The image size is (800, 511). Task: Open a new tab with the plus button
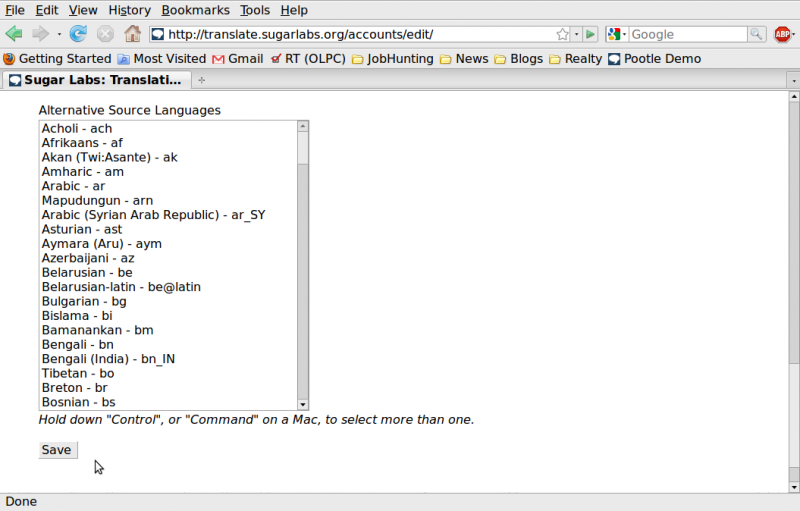tap(202, 80)
